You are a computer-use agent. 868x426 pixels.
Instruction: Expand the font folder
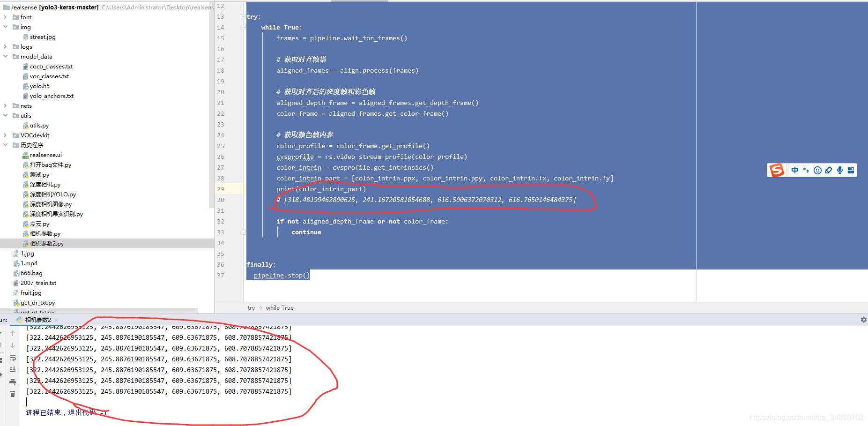tap(5, 17)
